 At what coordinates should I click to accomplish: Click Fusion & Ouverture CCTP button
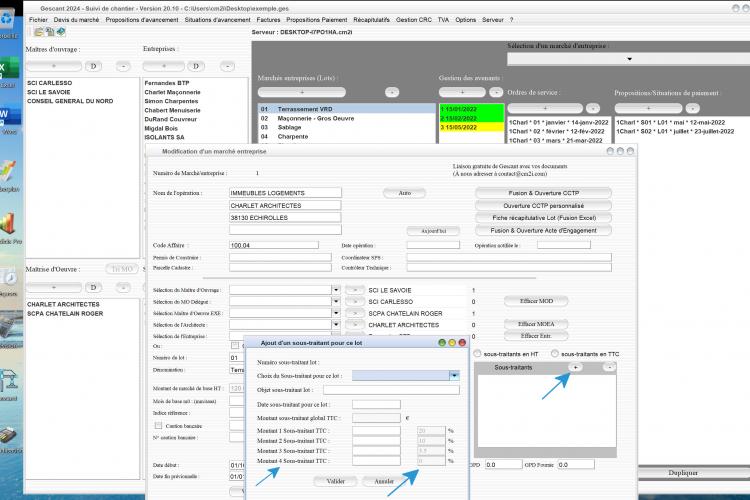tap(543, 193)
